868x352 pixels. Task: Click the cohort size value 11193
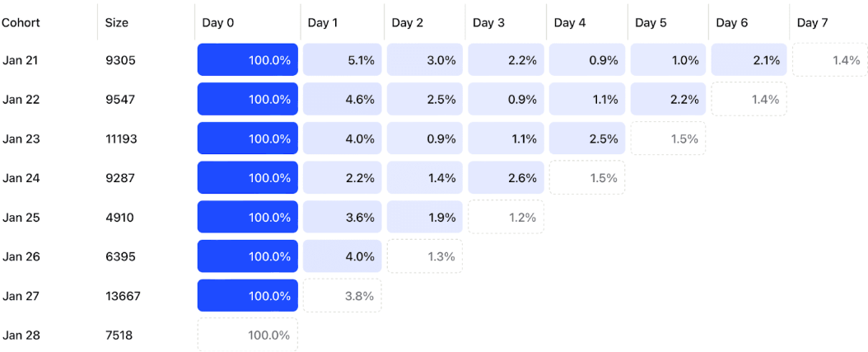121,138
